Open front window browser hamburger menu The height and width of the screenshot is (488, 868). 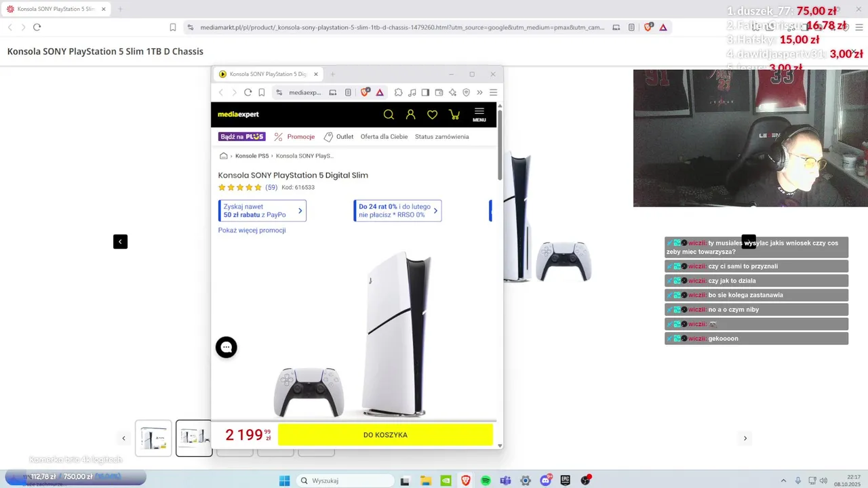coord(493,92)
